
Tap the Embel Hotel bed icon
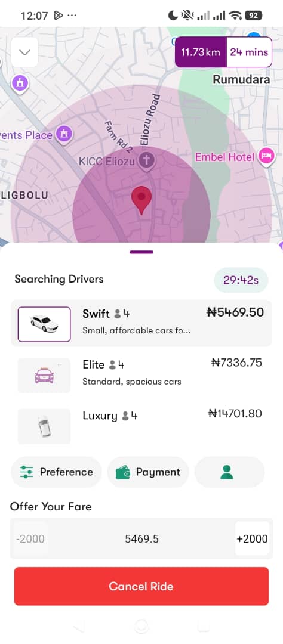point(266,156)
